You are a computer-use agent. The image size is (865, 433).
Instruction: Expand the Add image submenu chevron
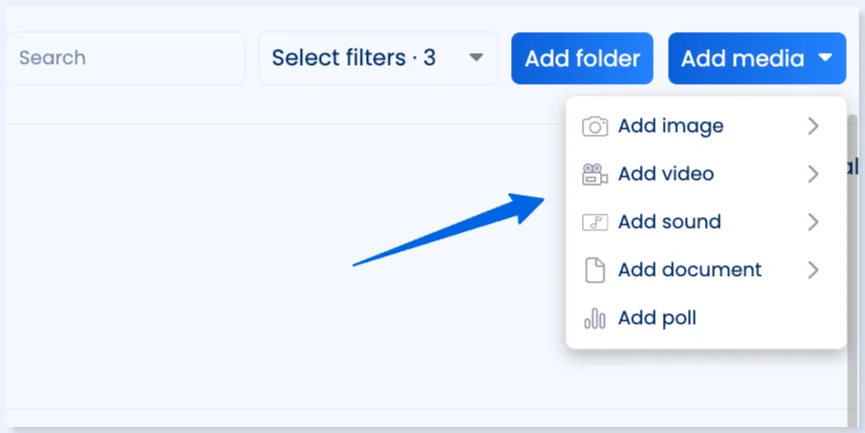[813, 126]
